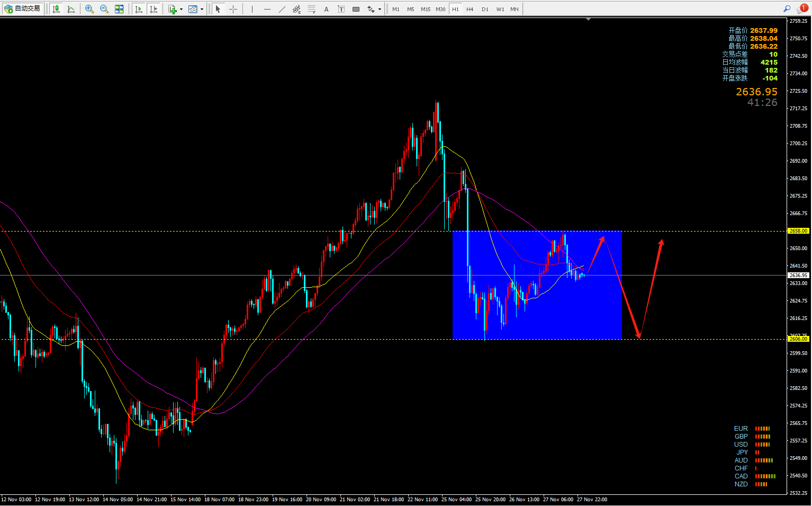The image size is (812, 506).
Task: Select the text (A) drawing tool
Action: [326, 9]
